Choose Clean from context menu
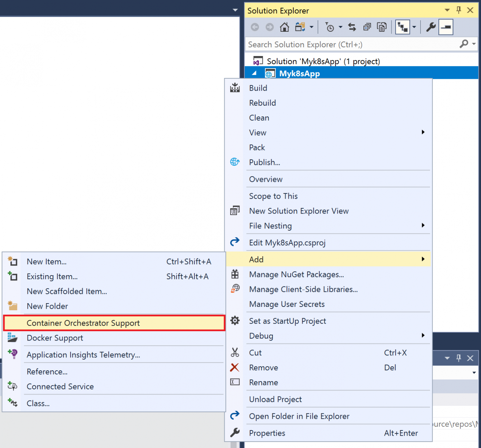Screen dimensions: 481x448 [x=259, y=118]
